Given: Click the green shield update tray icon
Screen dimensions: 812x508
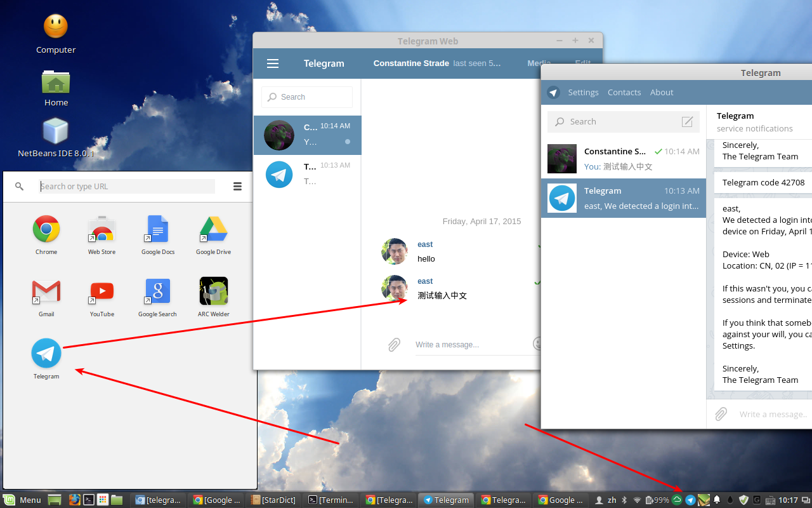Looking at the screenshot, I should tap(743, 500).
